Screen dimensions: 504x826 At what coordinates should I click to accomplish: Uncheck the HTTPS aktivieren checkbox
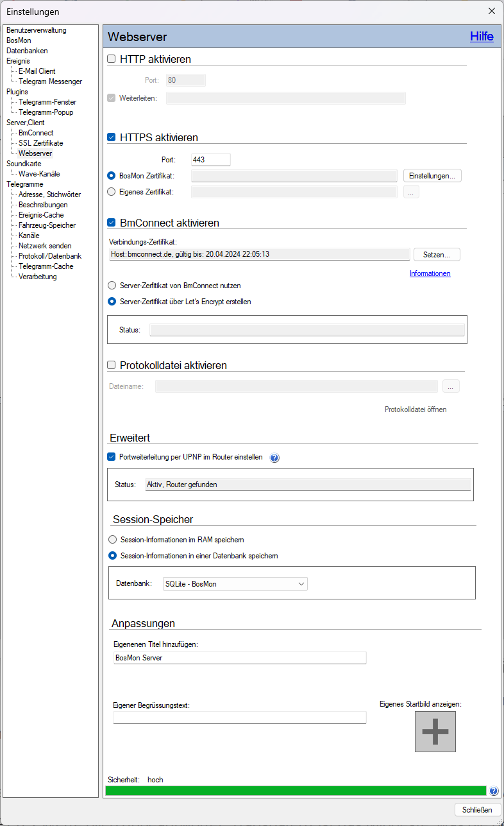click(x=112, y=137)
